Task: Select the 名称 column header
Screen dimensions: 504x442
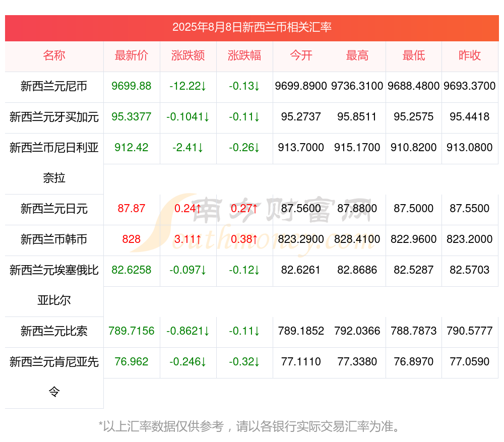Action: 54,55
